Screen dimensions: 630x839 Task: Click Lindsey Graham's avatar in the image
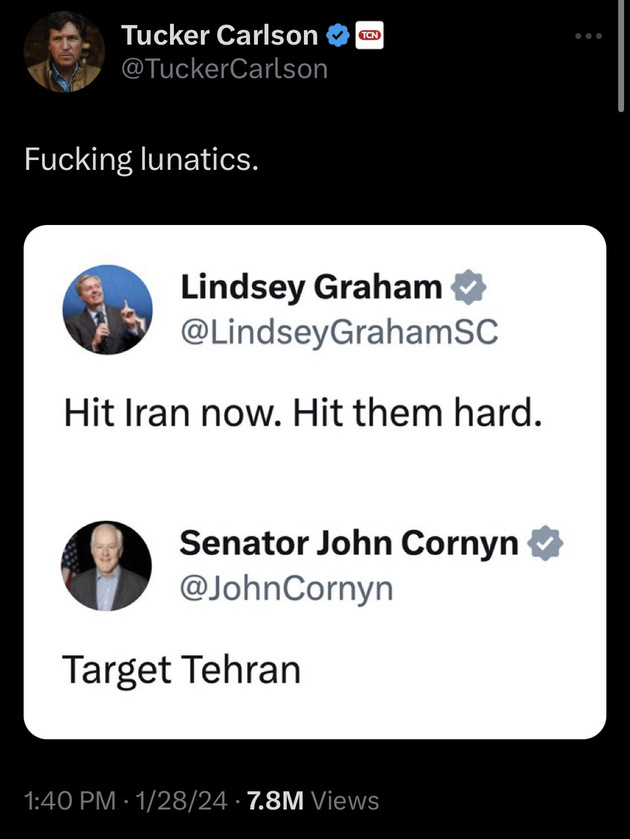[x=108, y=309]
